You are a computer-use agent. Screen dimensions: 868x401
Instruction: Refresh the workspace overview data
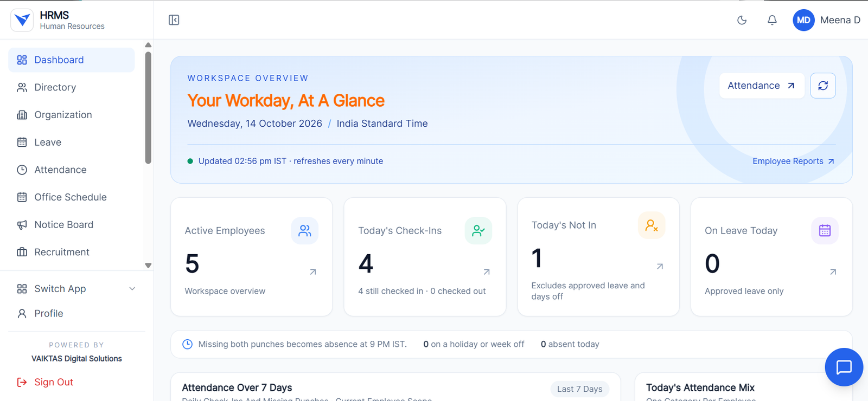[x=823, y=86]
